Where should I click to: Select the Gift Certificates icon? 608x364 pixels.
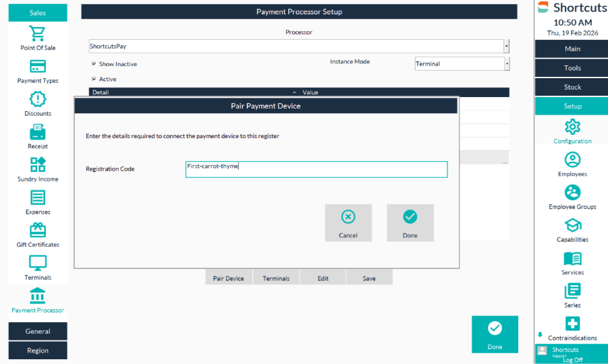(x=38, y=231)
